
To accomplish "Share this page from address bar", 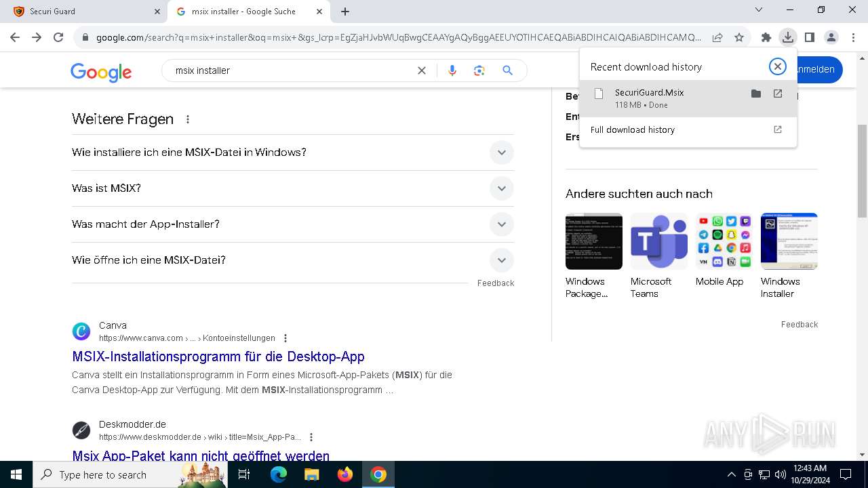I will tap(717, 37).
